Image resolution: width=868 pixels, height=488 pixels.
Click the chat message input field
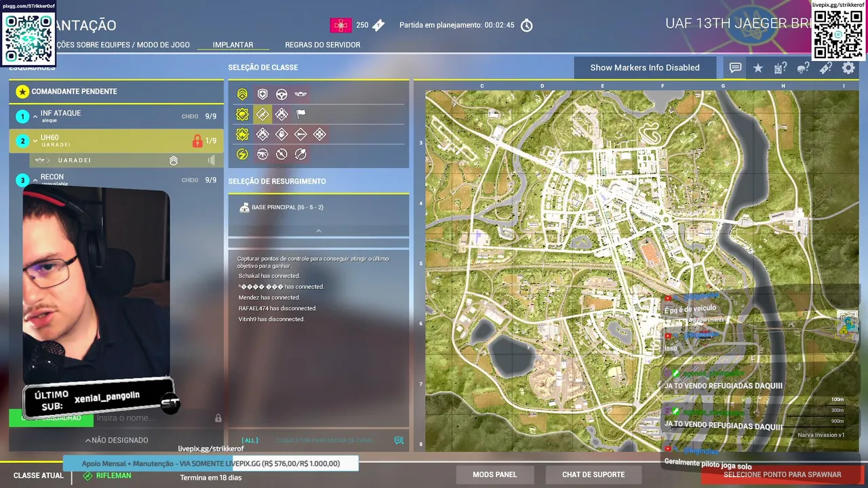tap(323, 441)
